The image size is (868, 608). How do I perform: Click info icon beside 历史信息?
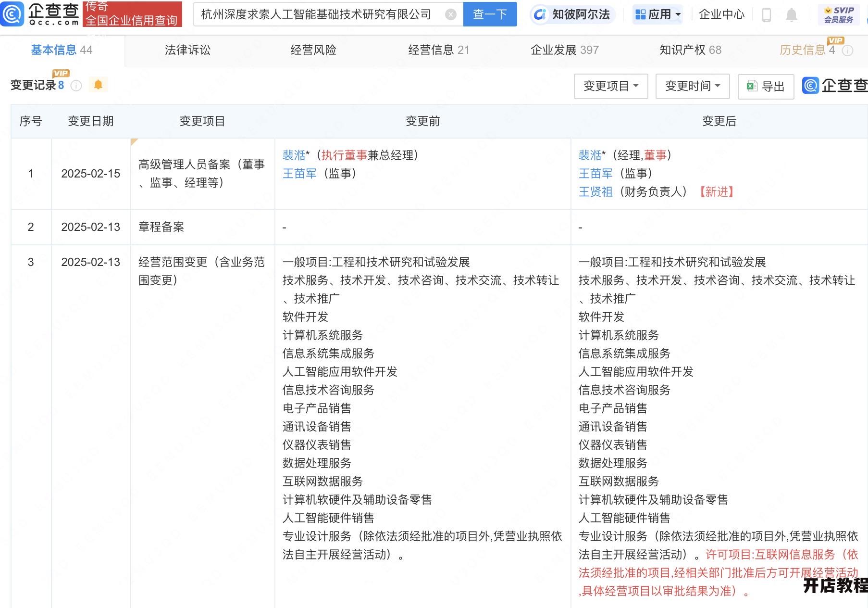tap(848, 51)
